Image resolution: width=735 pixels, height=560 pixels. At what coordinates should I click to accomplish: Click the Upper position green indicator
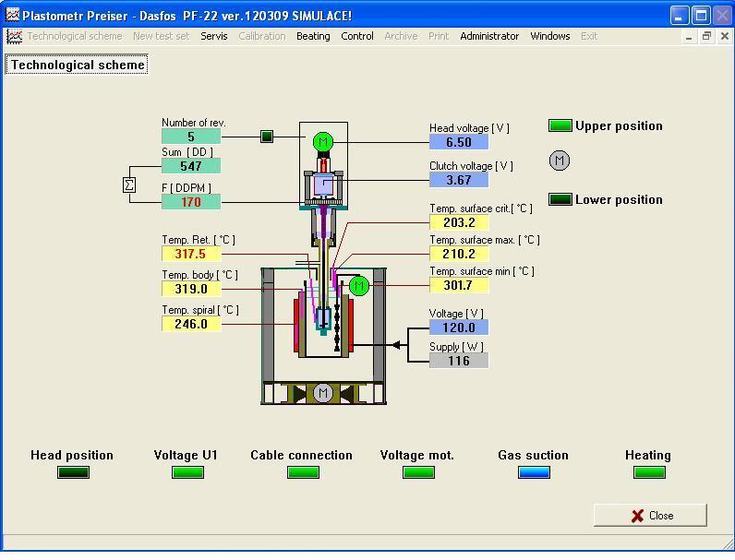pyautogui.click(x=560, y=125)
